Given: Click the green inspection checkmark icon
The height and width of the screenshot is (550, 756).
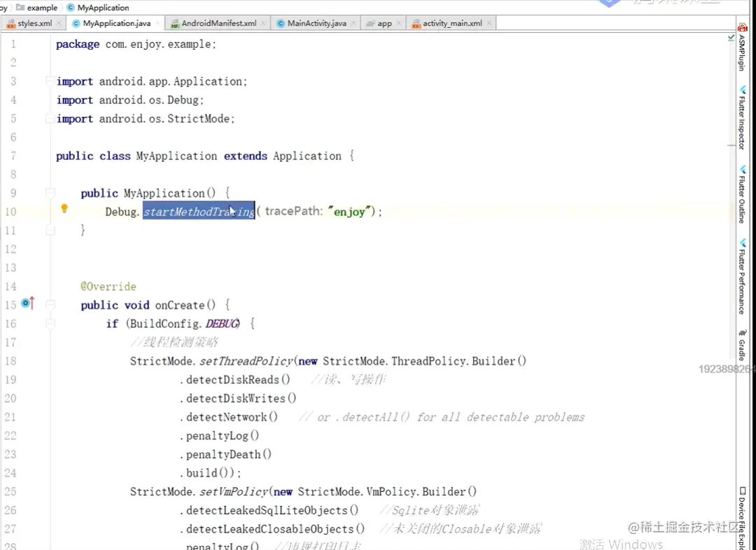Looking at the screenshot, I should click(731, 38).
